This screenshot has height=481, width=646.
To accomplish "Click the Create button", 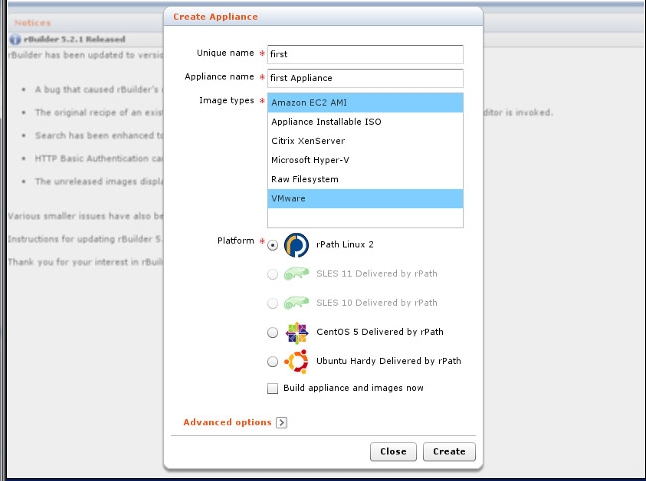I will tap(449, 451).
